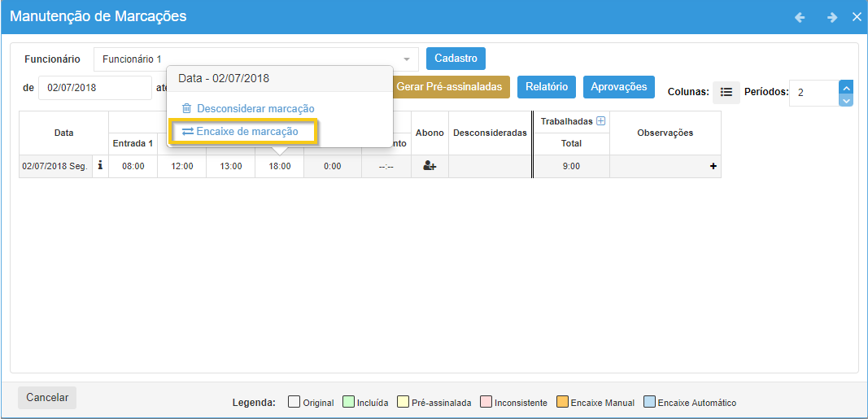Click the Gerar Pré-assinaladas button
The height and width of the screenshot is (419, 868).
click(x=449, y=87)
